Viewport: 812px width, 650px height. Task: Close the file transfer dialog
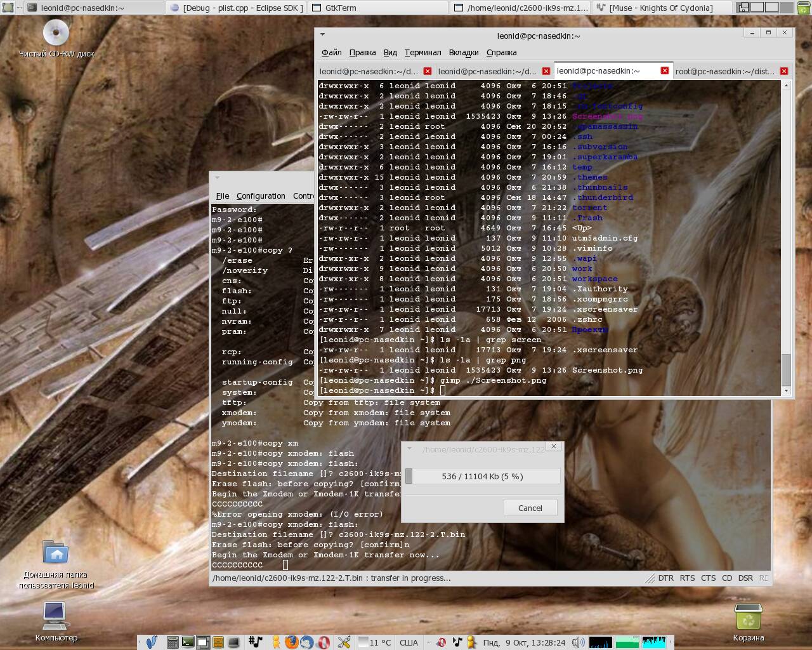click(554, 446)
